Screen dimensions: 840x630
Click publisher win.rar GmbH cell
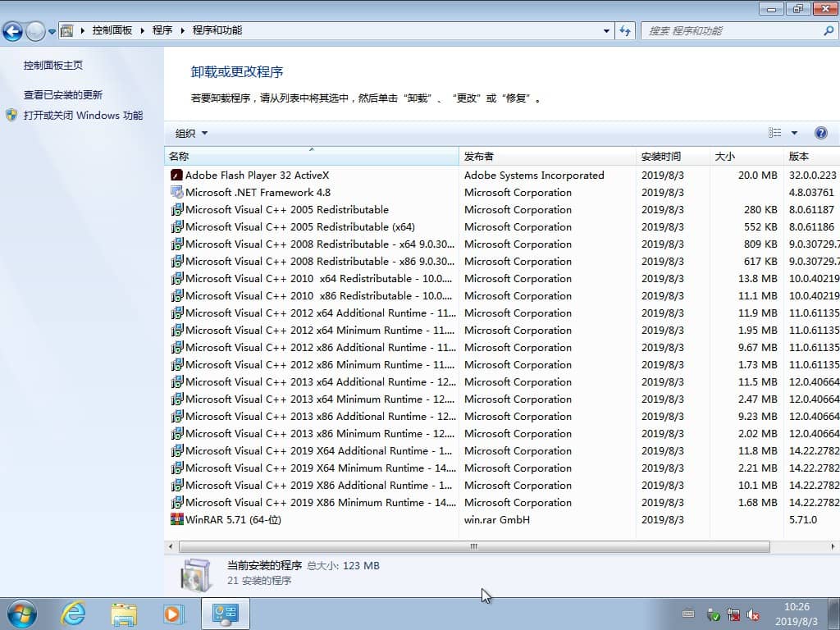(496, 519)
